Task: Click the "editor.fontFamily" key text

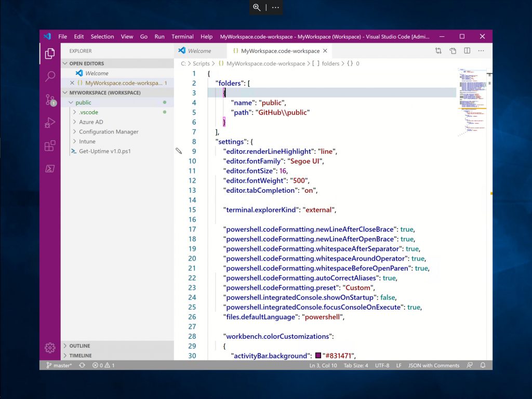Action: pos(254,161)
